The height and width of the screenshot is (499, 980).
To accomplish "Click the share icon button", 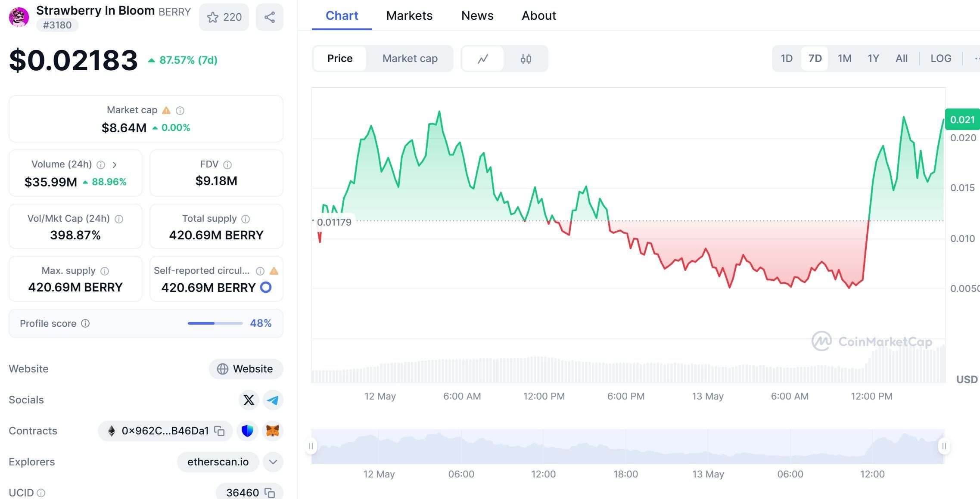I will coord(269,17).
